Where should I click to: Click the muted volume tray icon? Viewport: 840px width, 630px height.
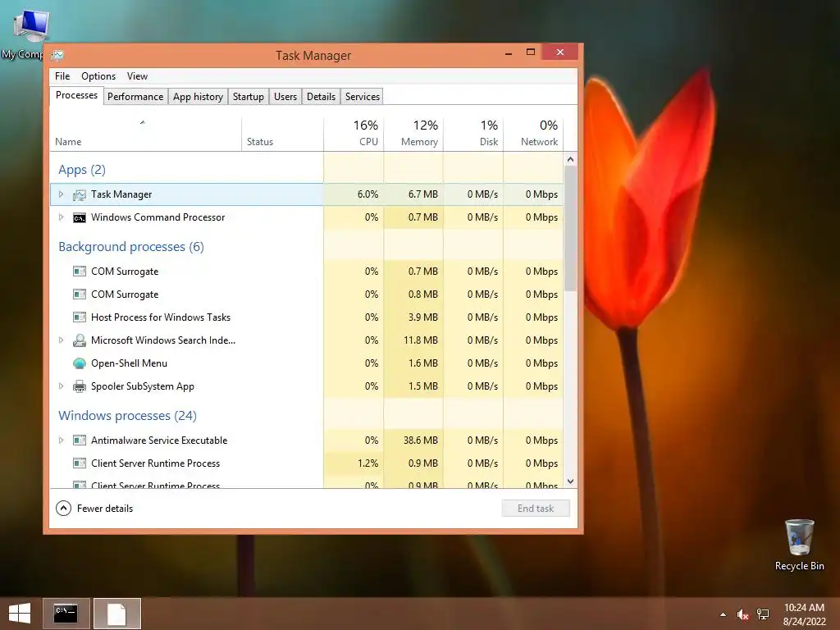(742, 614)
